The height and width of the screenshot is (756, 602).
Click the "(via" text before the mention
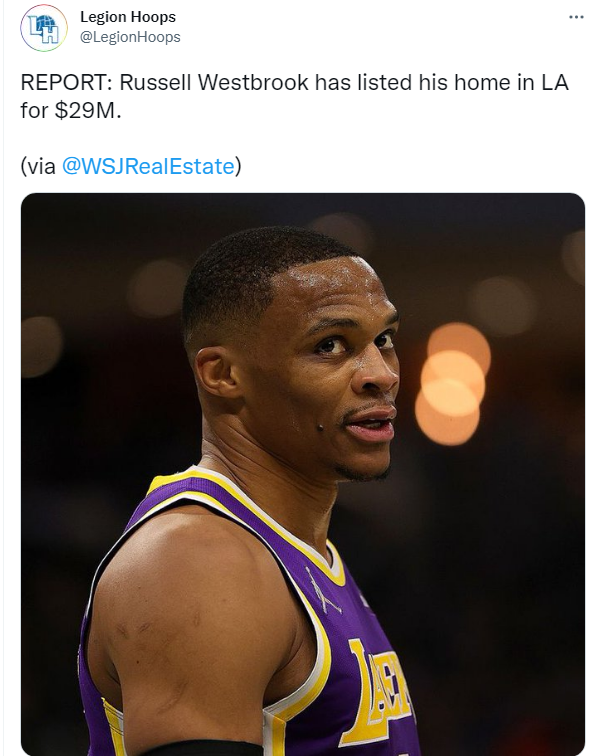[x=38, y=166]
